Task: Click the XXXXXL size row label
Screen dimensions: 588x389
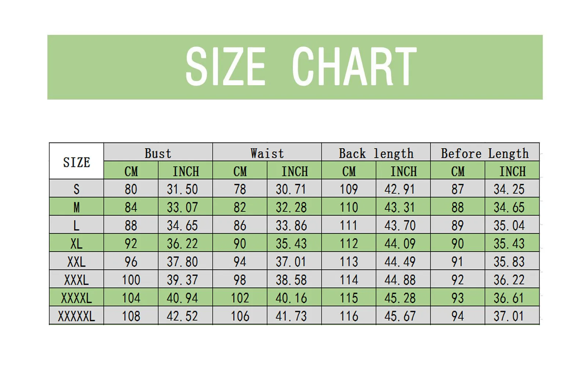Action: click(76, 316)
